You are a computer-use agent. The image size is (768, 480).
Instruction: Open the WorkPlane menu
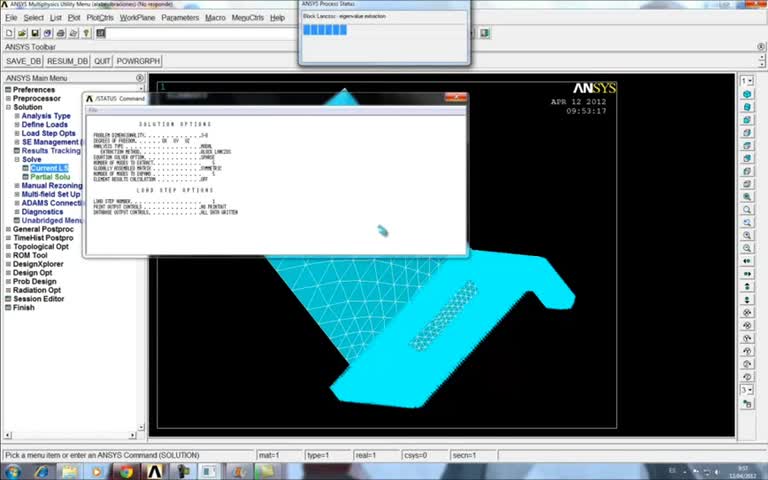(137, 18)
